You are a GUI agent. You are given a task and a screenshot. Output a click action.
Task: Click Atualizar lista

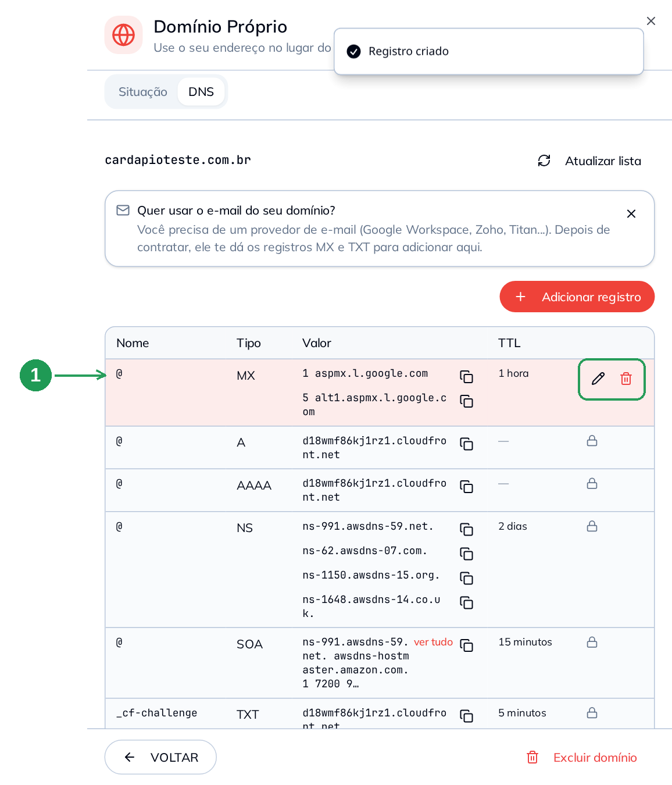pos(589,161)
